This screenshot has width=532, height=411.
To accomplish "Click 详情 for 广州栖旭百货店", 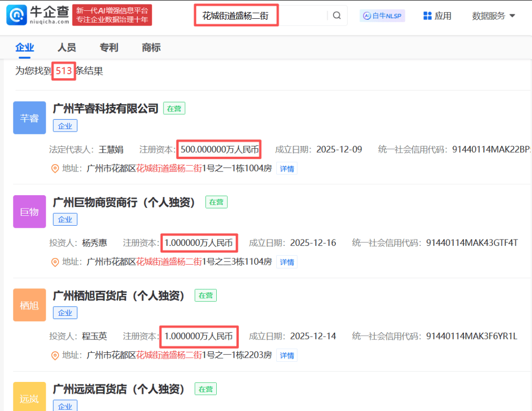I will point(286,355).
